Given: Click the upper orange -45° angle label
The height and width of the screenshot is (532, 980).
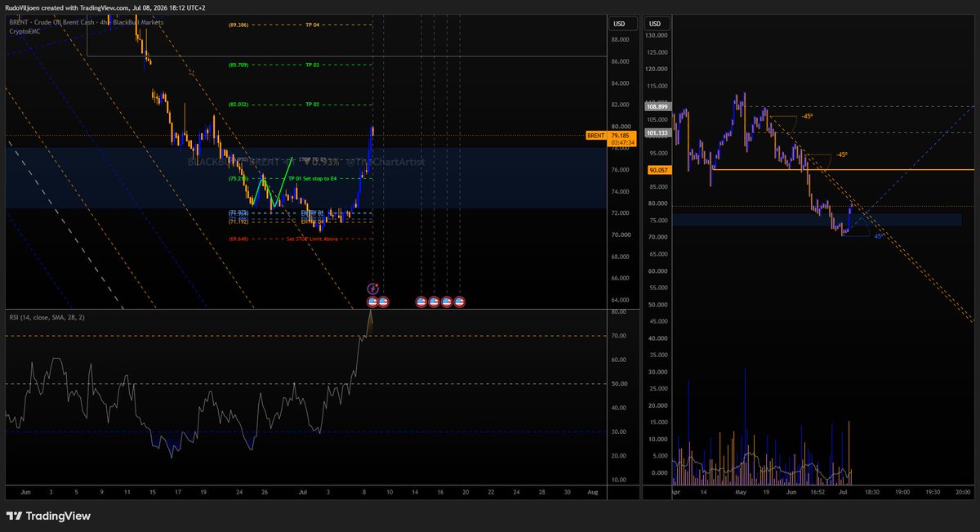Looking at the screenshot, I should pyautogui.click(x=806, y=116).
